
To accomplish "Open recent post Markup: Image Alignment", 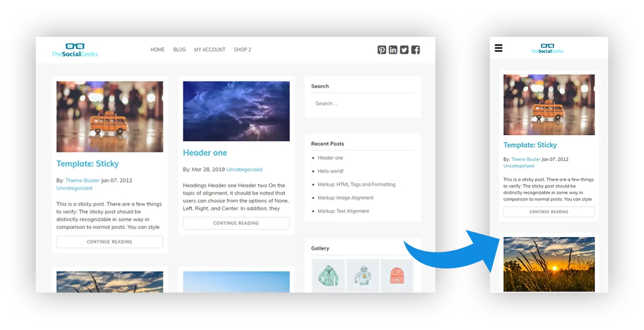I will [346, 198].
